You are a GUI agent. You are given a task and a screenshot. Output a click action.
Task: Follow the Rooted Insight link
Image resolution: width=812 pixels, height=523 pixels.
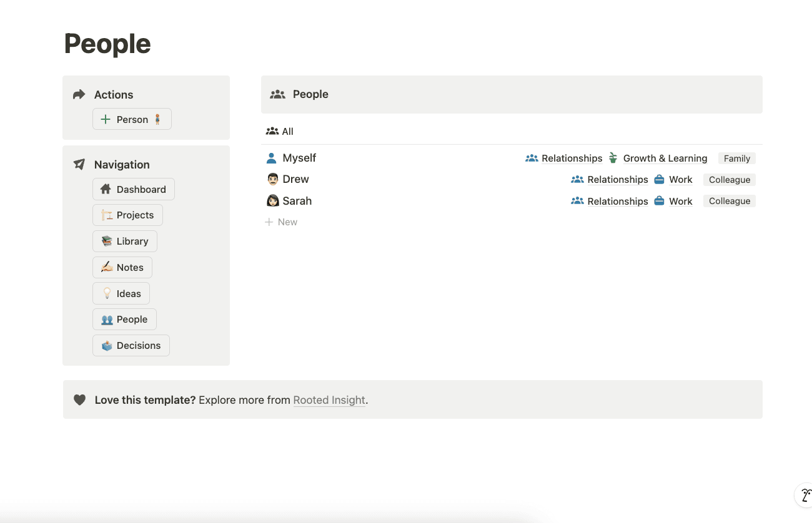coord(329,400)
